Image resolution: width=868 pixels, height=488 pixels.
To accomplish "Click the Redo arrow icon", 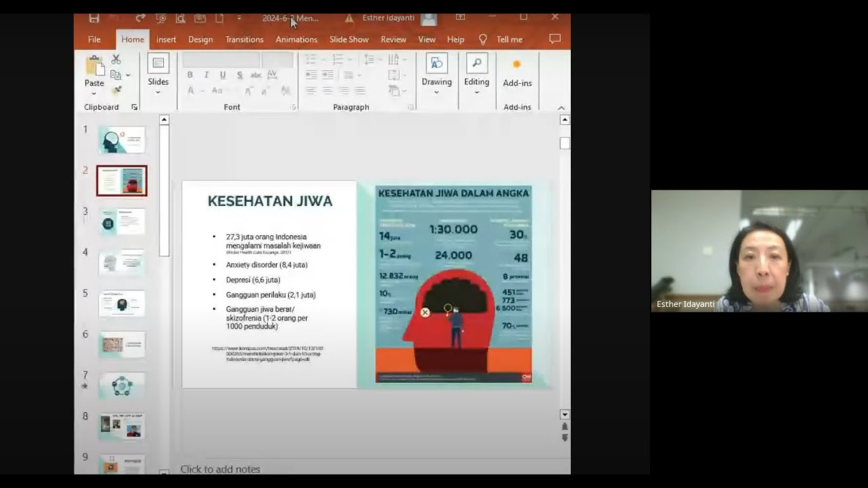I will [140, 18].
